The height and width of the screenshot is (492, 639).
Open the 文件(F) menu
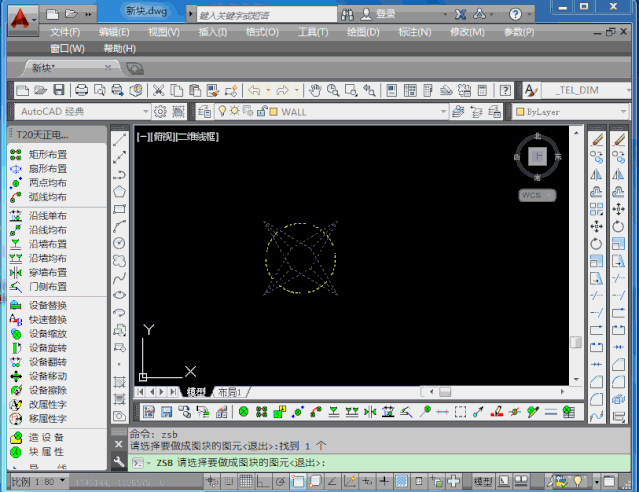(x=65, y=32)
